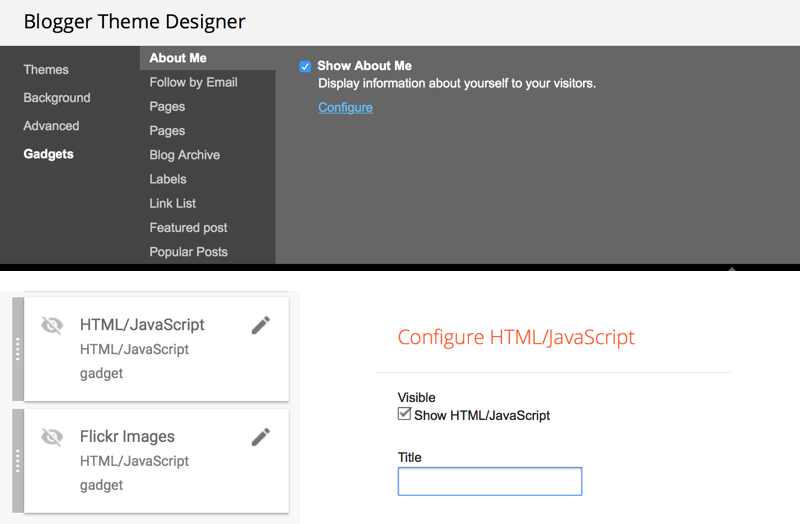Click the Flickr Images gadget title
Image resolution: width=800 pixels, height=524 pixels.
127,436
